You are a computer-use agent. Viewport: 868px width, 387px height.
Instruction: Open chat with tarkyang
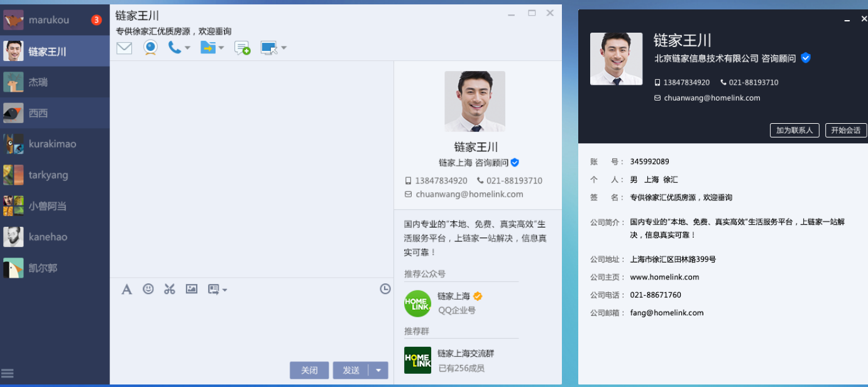[x=55, y=175]
